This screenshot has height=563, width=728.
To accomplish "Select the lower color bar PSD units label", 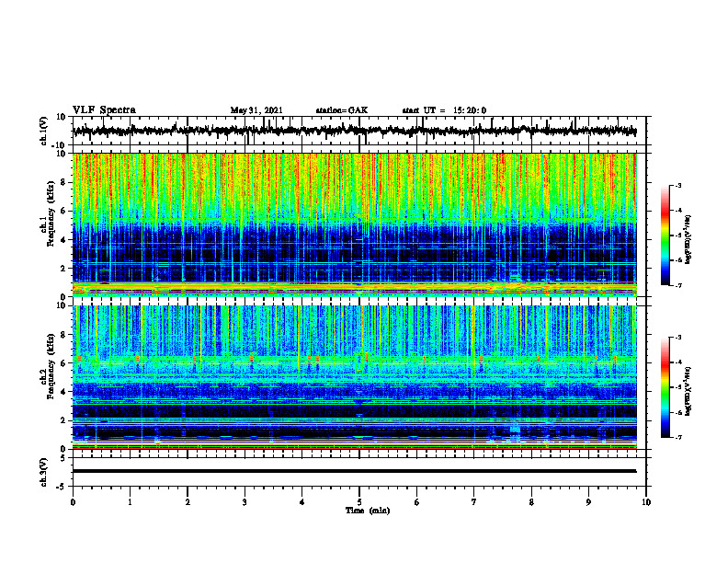I will pos(688,391).
